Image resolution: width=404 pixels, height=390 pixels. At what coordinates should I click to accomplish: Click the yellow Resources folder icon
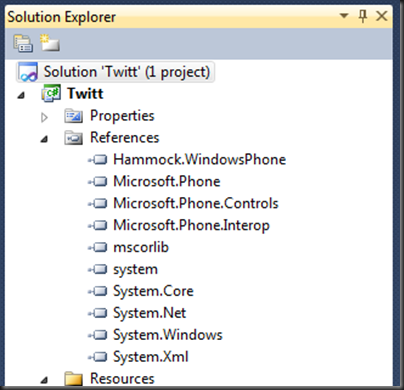[x=73, y=379]
